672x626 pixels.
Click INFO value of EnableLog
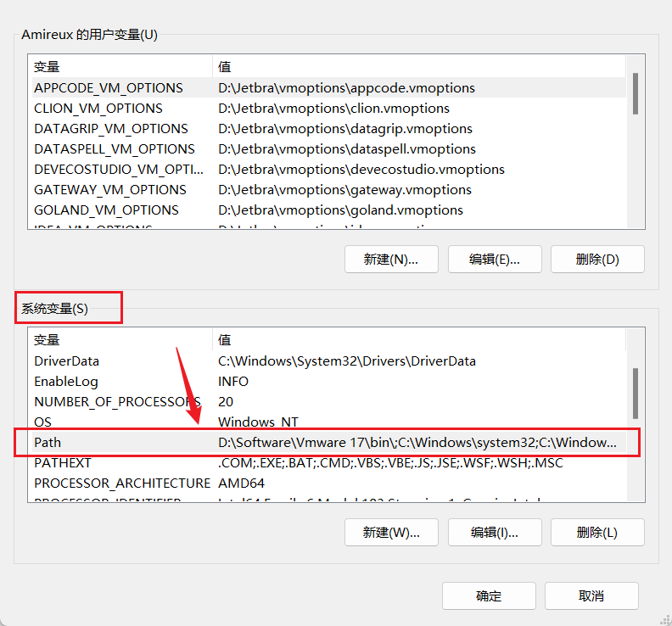coord(233,382)
